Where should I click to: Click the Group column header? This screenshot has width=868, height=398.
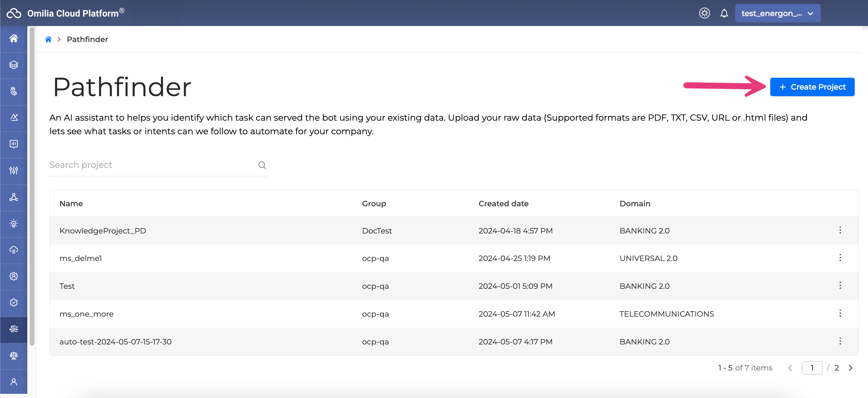click(374, 204)
